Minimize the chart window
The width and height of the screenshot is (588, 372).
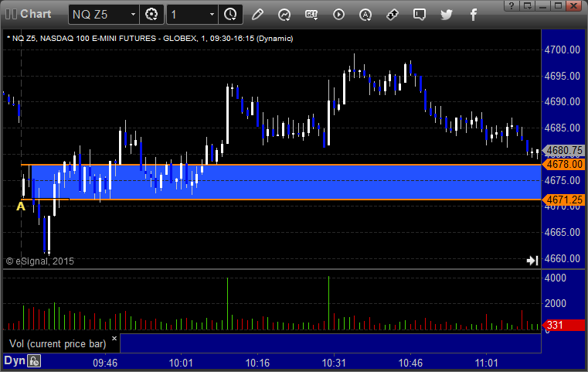[543, 5]
